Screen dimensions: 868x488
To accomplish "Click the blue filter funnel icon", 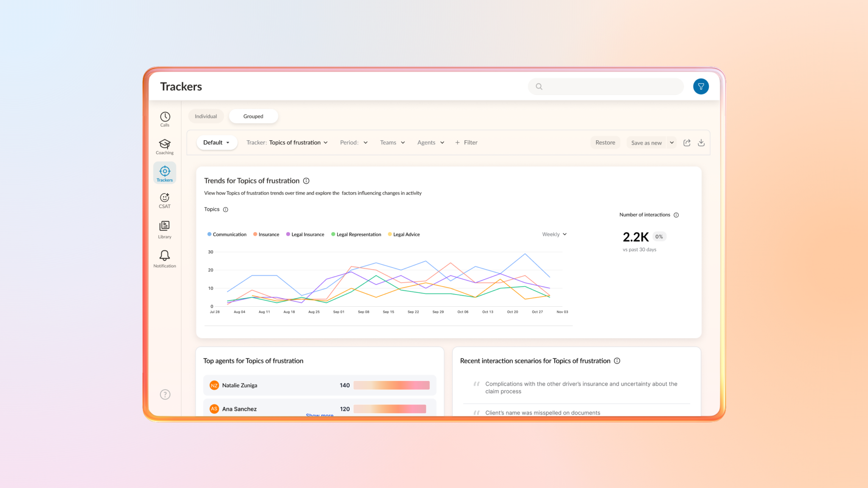I will point(701,86).
